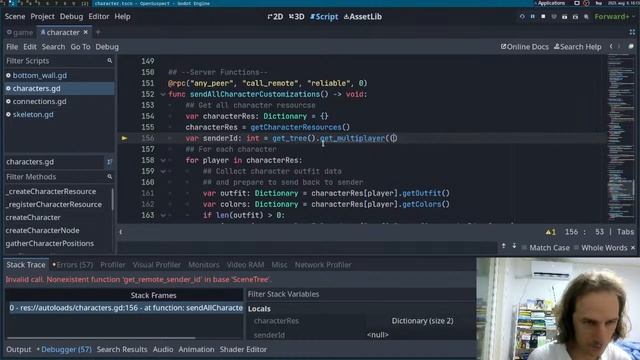Open the Script workspace
This screenshot has height=360, width=640.
pyautogui.click(x=324, y=17)
